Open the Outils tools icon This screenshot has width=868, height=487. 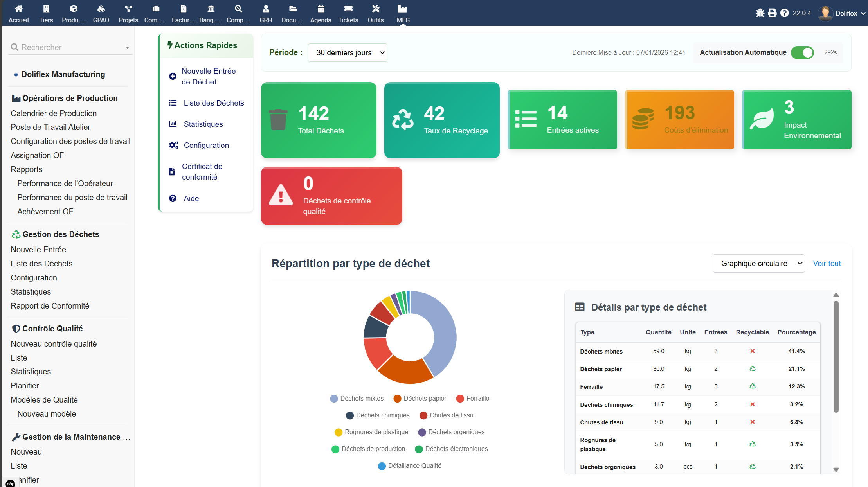[x=375, y=9]
